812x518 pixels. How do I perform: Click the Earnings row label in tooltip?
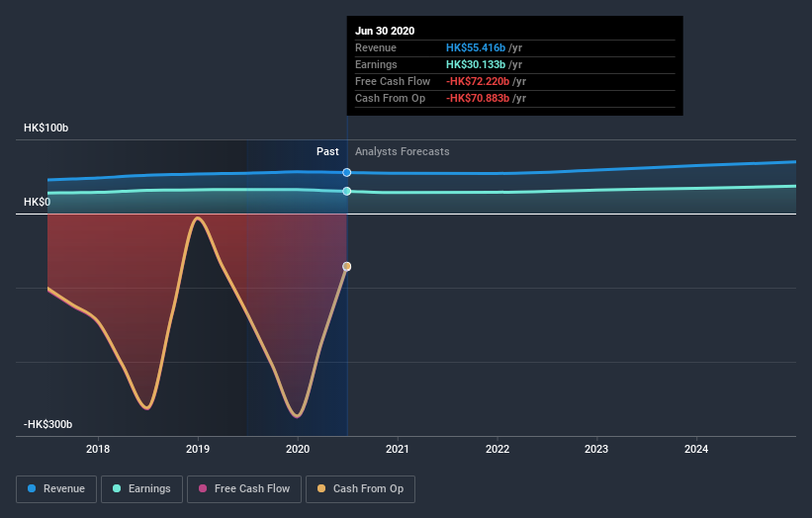click(376, 64)
